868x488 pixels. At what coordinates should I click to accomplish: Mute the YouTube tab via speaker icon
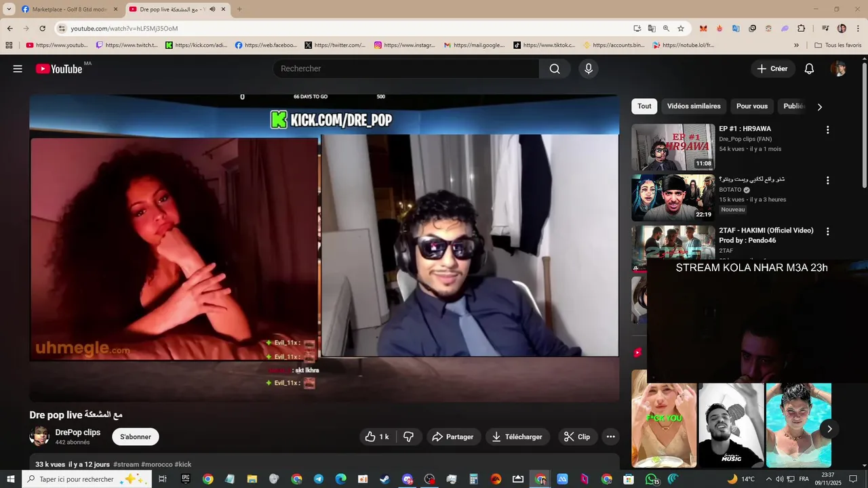pos(213,9)
